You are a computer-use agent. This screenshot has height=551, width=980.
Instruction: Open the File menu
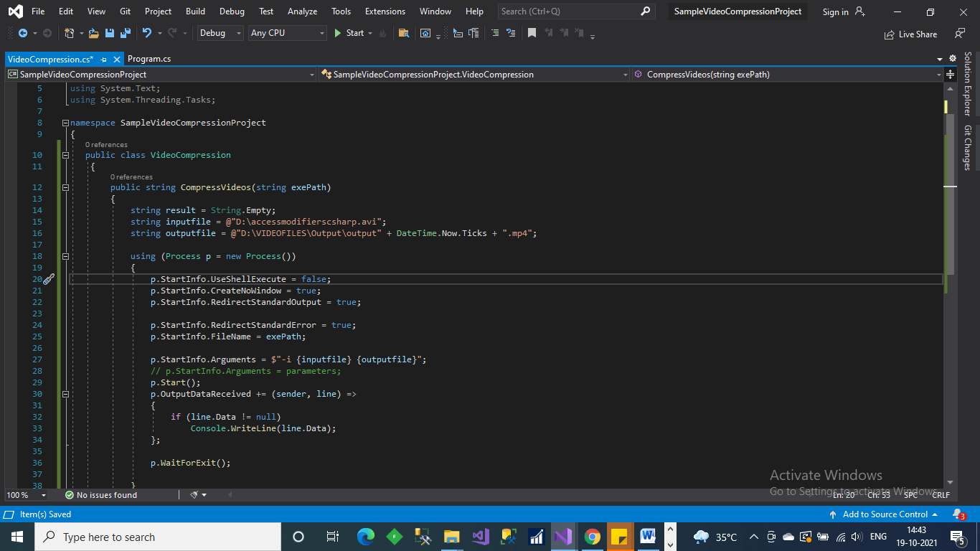click(x=38, y=11)
